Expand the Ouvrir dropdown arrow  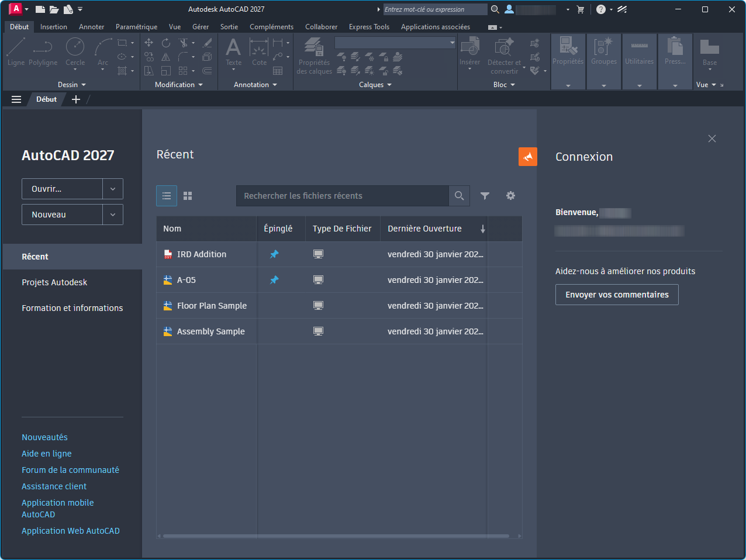pyautogui.click(x=113, y=189)
